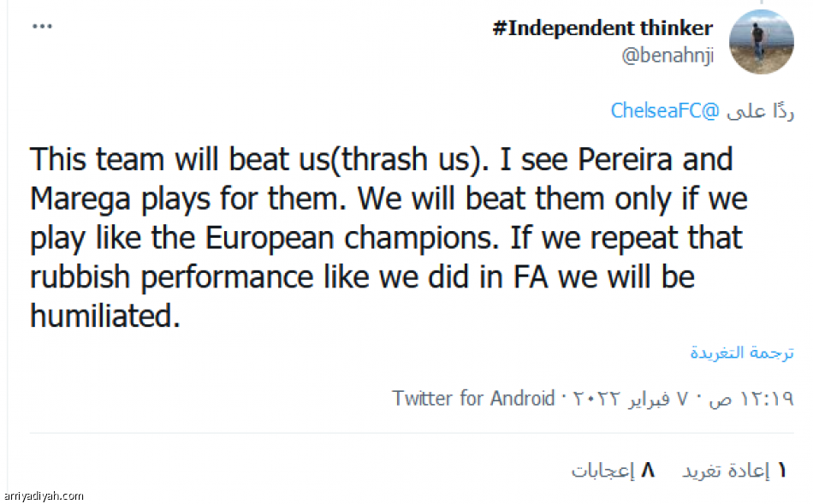This screenshot has height=504, width=813.
Task: Click the arriyadiyah.com watermark
Action: coord(43,496)
